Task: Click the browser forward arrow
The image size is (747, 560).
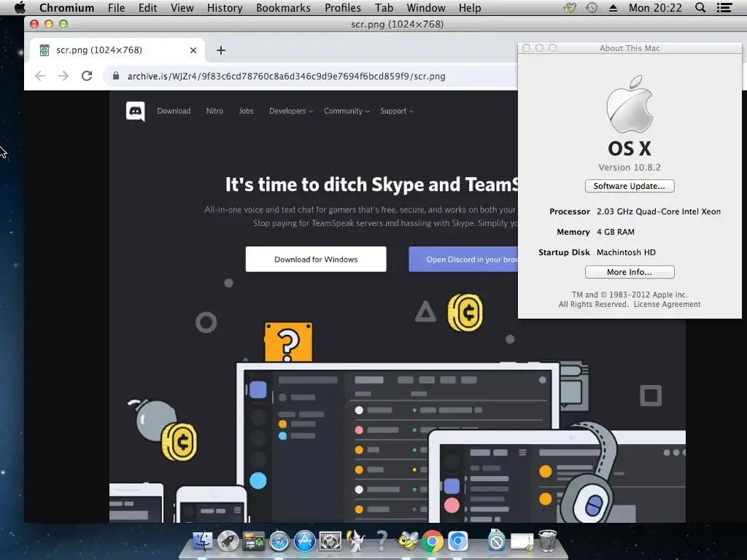Action: coord(63,76)
